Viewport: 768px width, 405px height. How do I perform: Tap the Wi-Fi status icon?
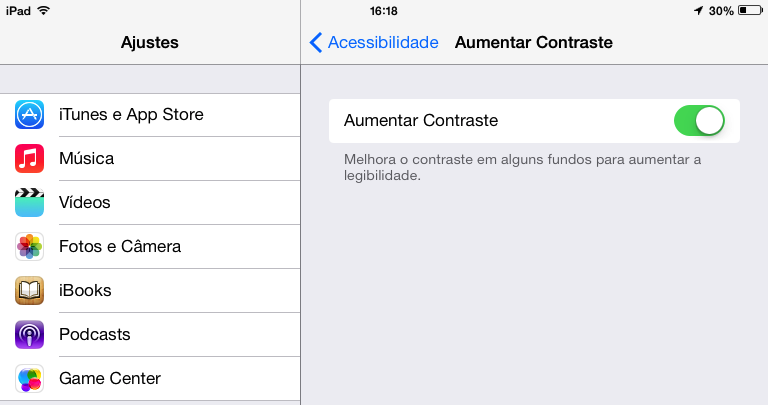tap(44, 10)
